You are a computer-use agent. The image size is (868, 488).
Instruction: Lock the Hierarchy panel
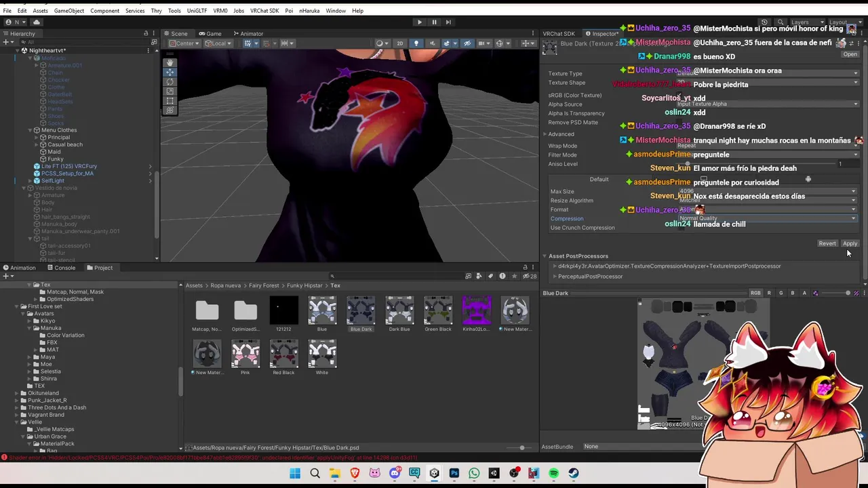tap(146, 33)
